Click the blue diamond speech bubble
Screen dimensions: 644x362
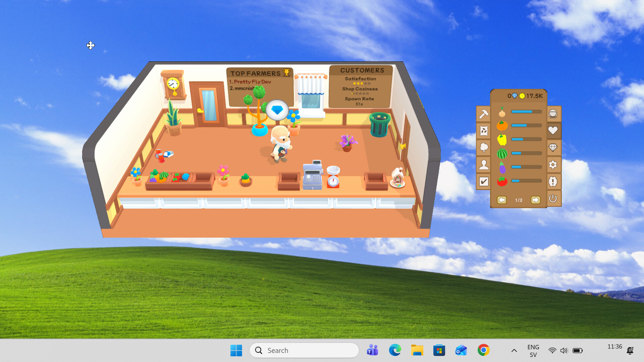tap(277, 110)
